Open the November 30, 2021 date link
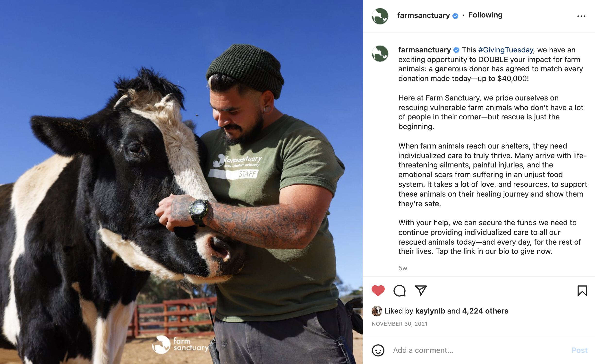The image size is (595, 364). tap(399, 324)
